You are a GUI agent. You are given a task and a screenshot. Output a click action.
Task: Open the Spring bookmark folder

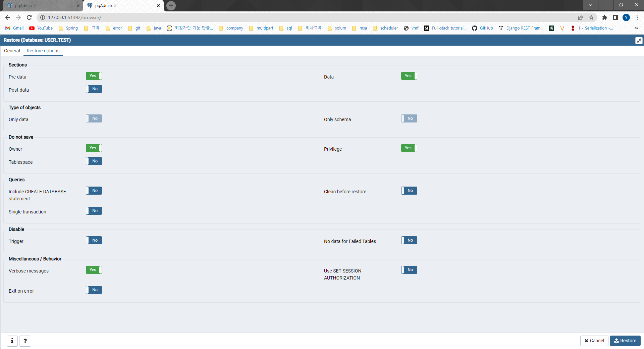tap(68, 28)
